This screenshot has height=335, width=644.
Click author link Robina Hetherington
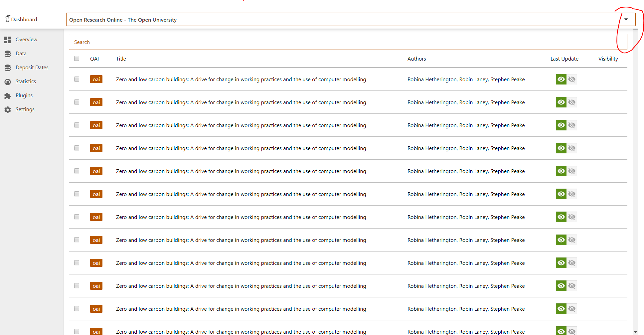click(431, 79)
